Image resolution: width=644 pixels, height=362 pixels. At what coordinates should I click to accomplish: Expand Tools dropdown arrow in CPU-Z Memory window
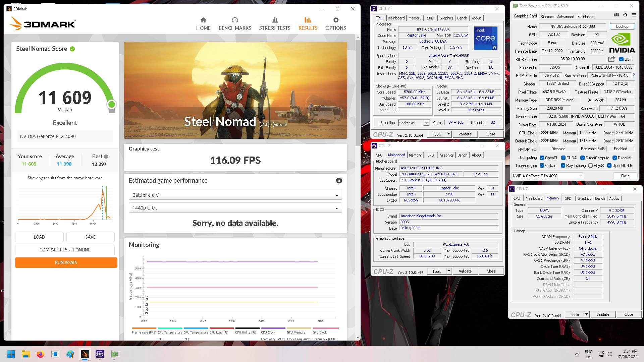pos(586,314)
